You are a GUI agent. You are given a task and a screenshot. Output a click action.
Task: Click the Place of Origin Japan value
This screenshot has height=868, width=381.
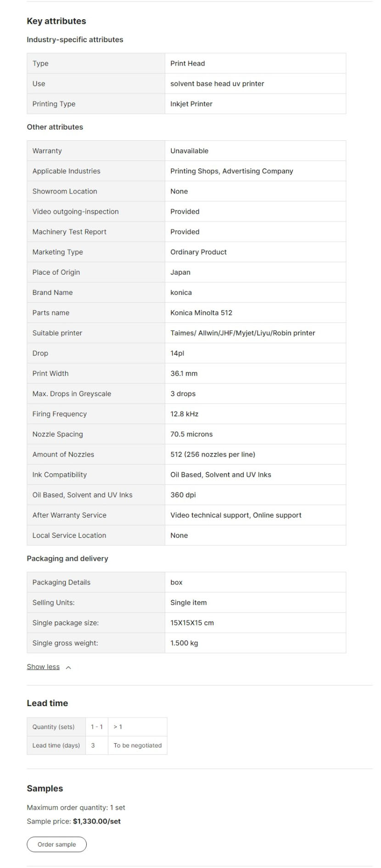point(180,272)
